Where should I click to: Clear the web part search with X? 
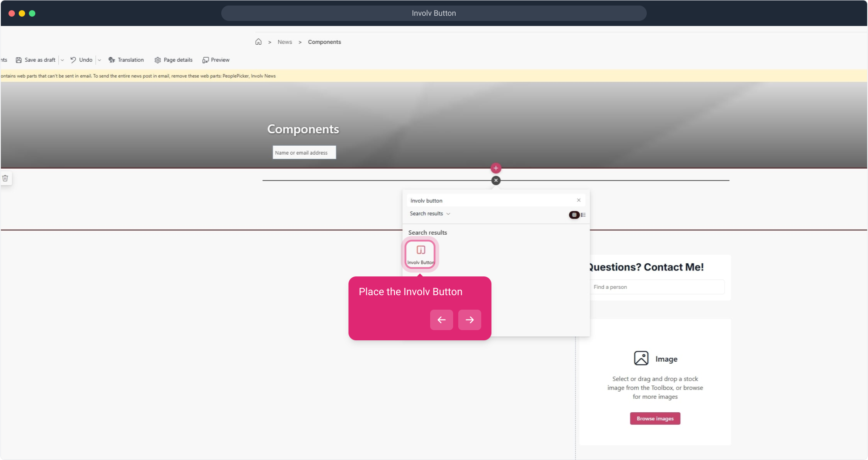(x=579, y=200)
